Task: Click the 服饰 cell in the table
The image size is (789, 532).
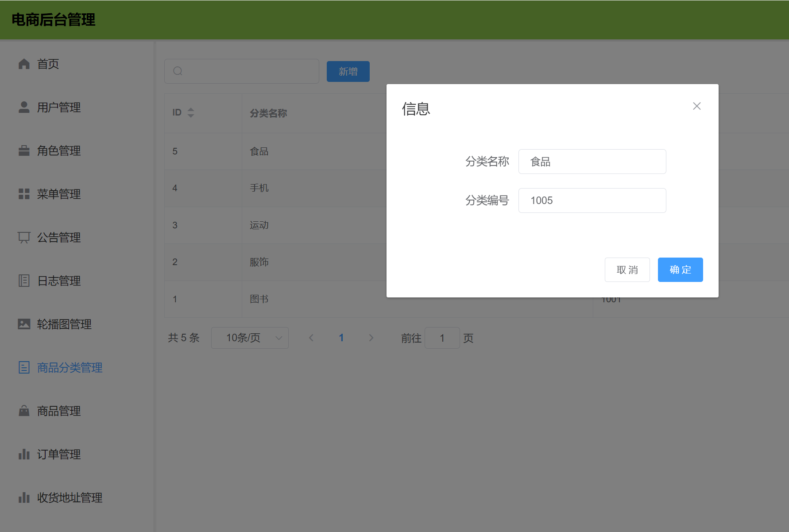Action: click(259, 262)
